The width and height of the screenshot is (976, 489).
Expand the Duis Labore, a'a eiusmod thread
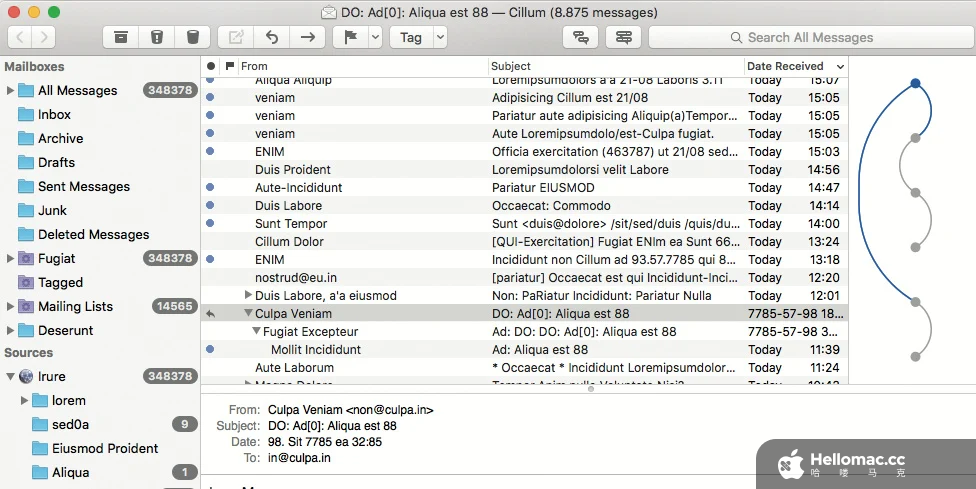click(249, 295)
